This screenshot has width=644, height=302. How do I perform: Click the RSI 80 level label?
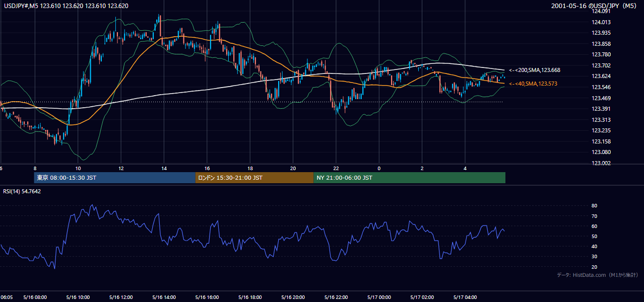[594, 206]
